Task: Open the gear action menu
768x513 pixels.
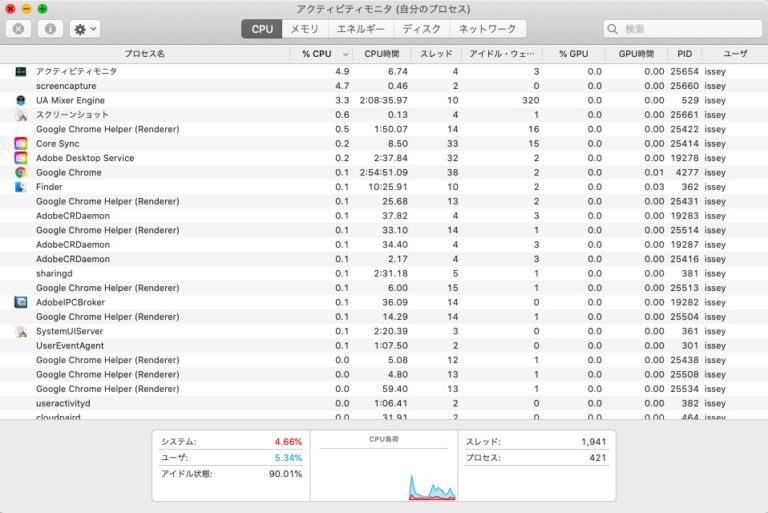Action: 85,29
